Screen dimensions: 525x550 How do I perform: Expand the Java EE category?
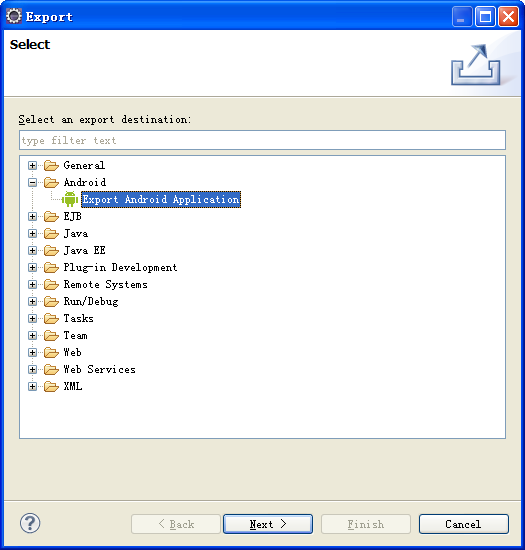coord(32,250)
